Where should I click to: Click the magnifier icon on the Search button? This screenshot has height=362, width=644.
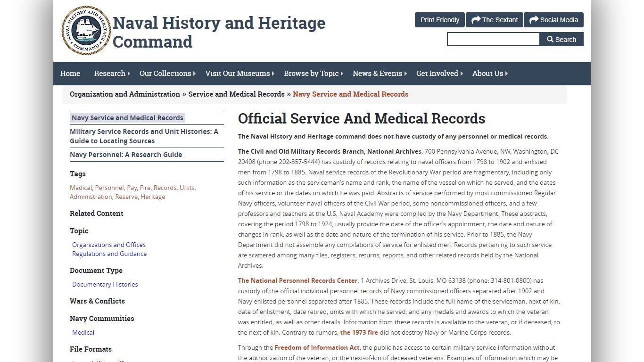point(550,40)
